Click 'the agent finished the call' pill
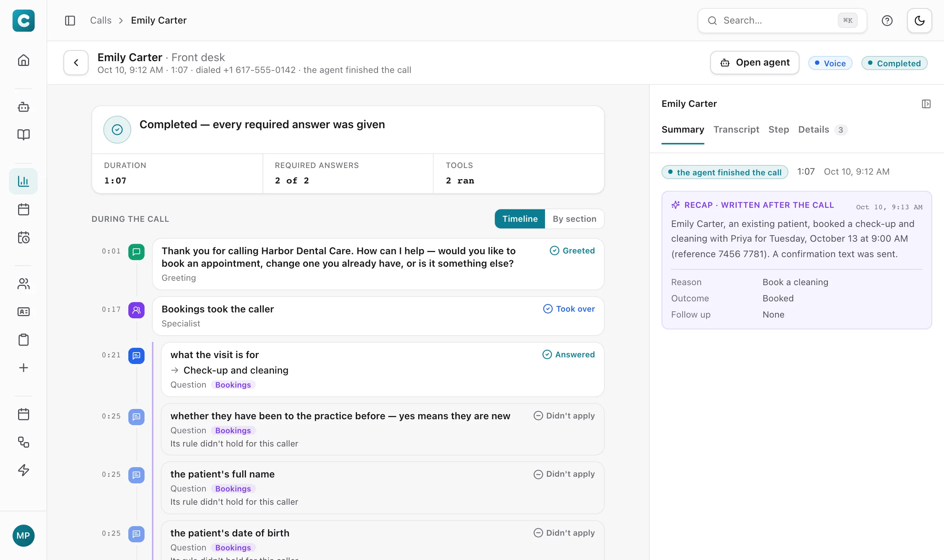Viewport: 944px width, 560px height. [x=725, y=172]
